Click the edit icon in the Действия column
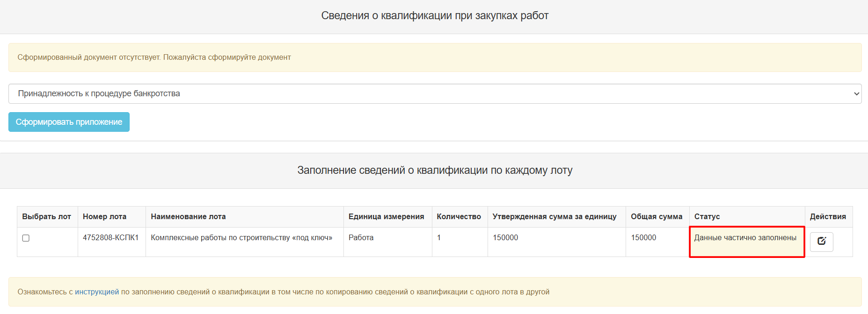Image resolution: width=868 pixels, height=314 pixels. click(x=821, y=242)
